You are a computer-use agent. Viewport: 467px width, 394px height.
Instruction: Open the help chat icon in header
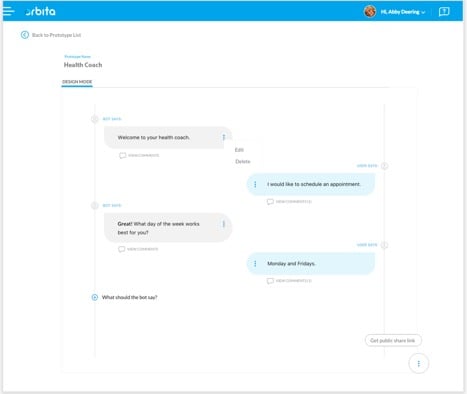444,12
